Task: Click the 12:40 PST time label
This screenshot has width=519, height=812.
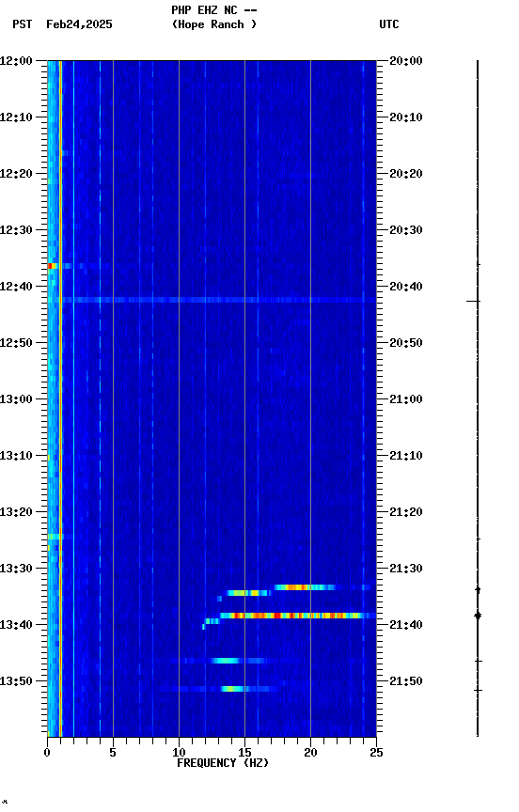Action: [x=16, y=287]
